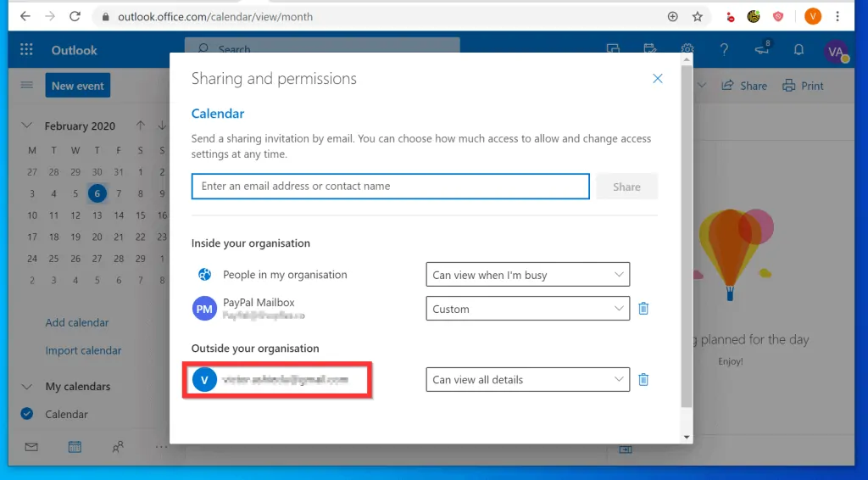The height and width of the screenshot is (480, 868).
Task: Click the Add calendar link
Action: (x=77, y=322)
